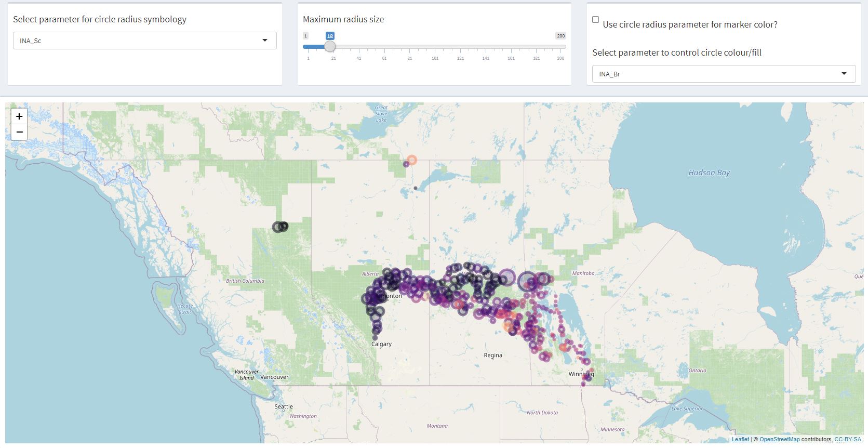Open the INA_Br colour parameter dropdown
The width and height of the screenshot is (868, 448).
click(x=724, y=74)
